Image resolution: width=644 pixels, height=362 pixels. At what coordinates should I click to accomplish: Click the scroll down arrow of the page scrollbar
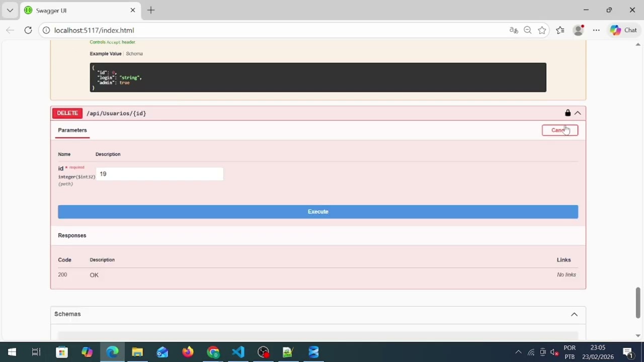coord(638,336)
